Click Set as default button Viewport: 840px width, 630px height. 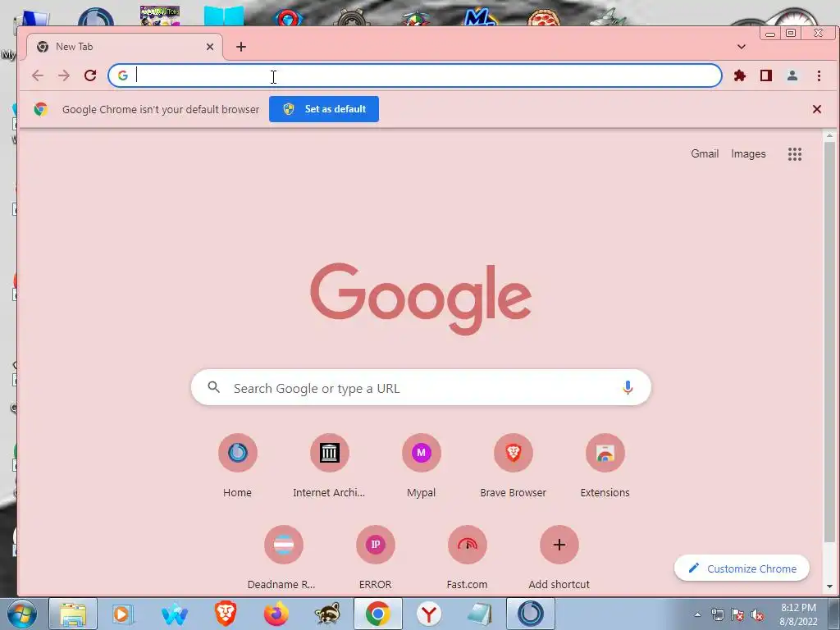[x=323, y=109]
